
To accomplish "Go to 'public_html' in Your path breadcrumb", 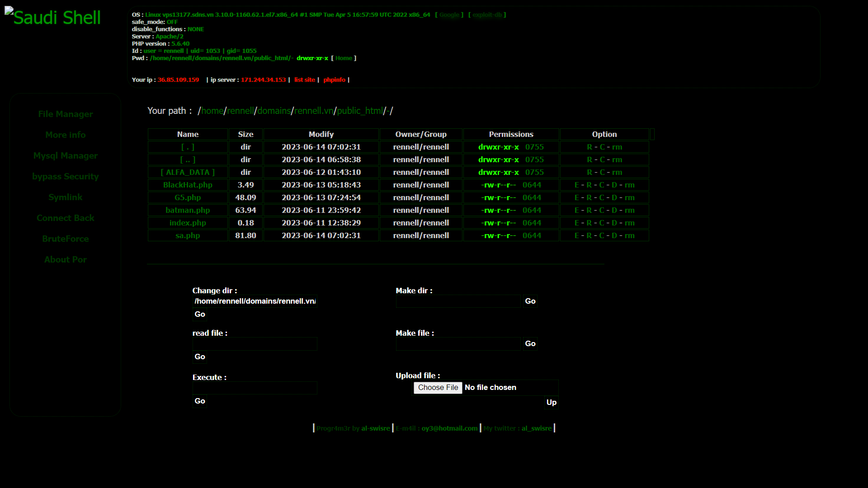I will click(x=360, y=111).
